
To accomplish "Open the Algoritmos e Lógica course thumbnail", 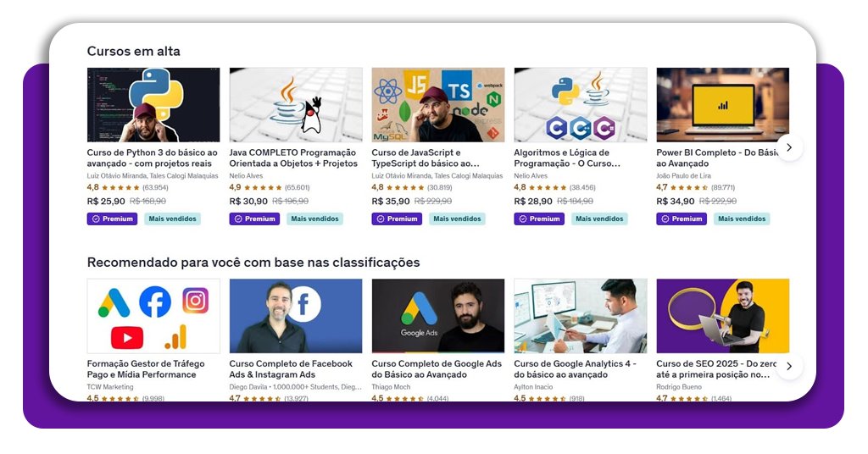I will pyautogui.click(x=580, y=105).
